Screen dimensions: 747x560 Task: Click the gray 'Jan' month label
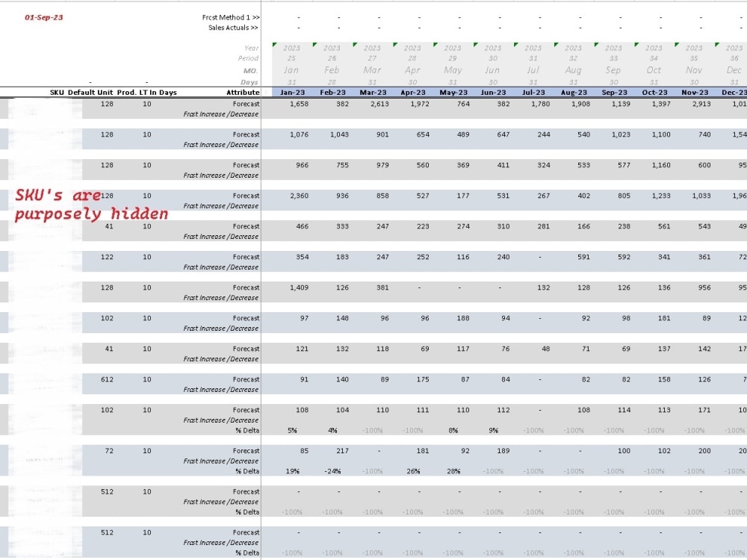pyautogui.click(x=291, y=70)
